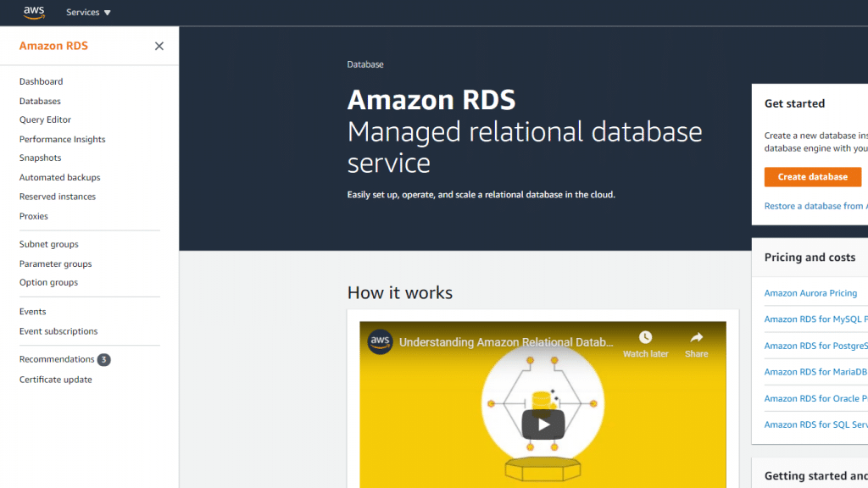Open Event subscriptions in sidebar
The width and height of the screenshot is (868, 488).
click(58, 331)
